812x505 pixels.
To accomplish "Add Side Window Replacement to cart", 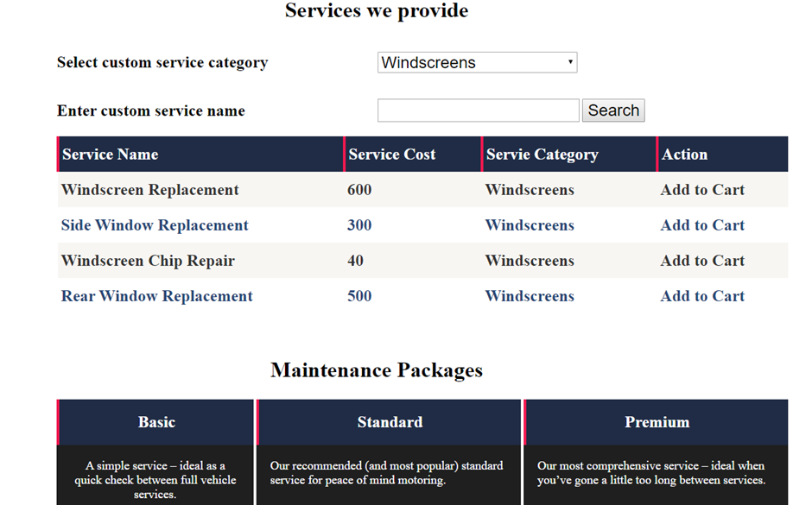I will point(702,225).
